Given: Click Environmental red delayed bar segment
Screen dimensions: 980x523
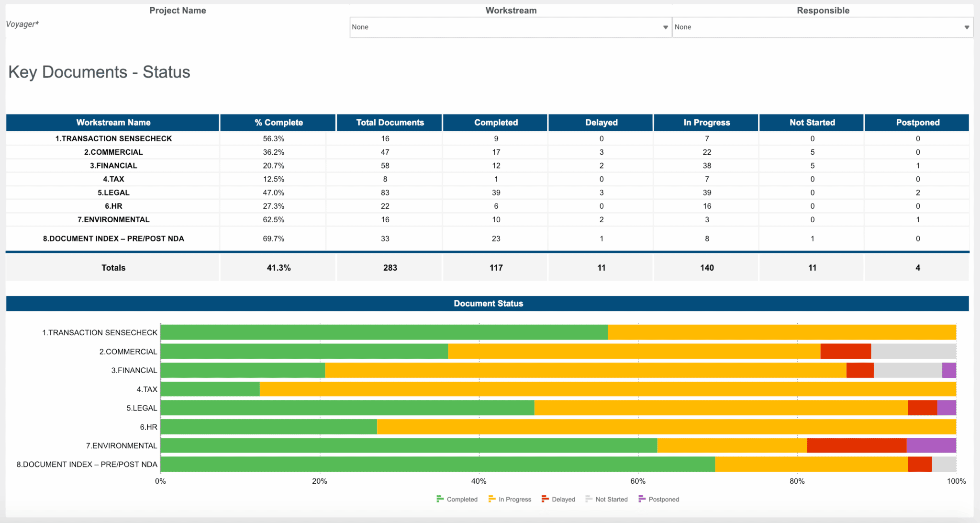Looking at the screenshot, I should tap(857, 445).
